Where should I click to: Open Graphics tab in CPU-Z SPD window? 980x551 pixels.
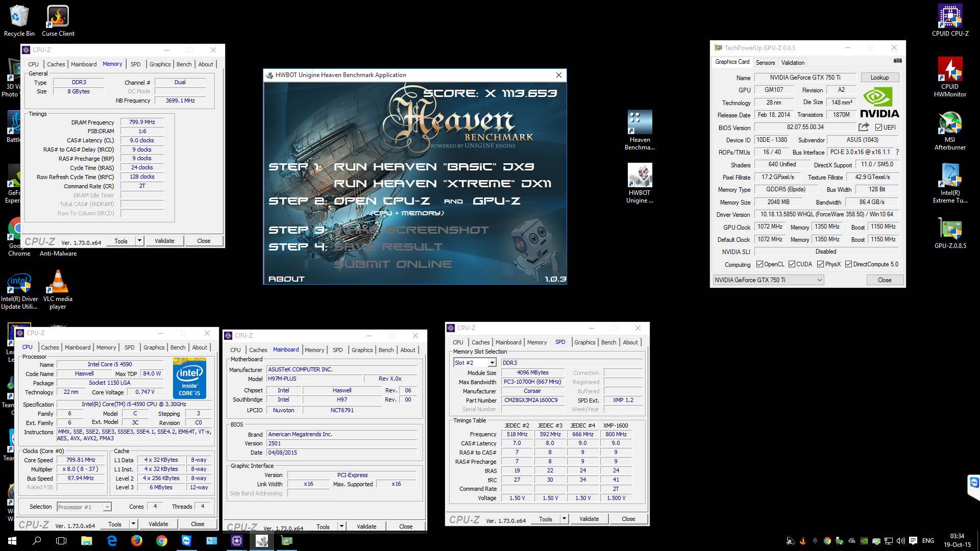(x=585, y=342)
